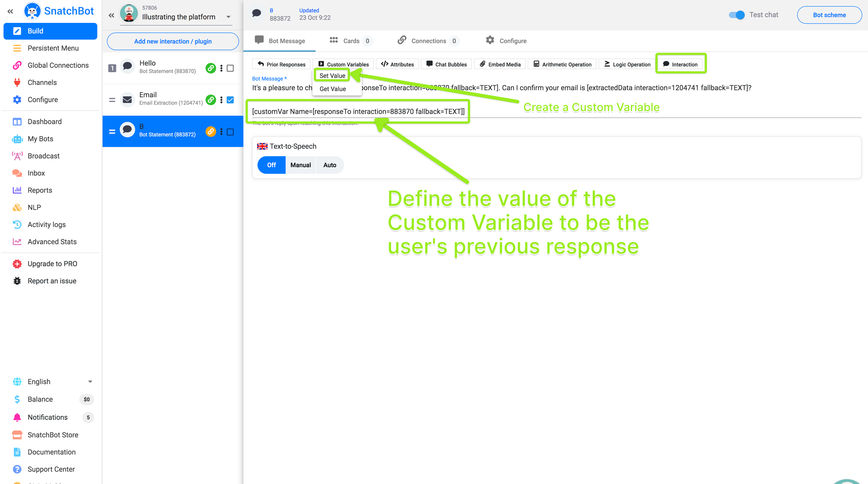The height and width of the screenshot is (484, 868).
Task: Click the green connection icon on Hello
Action: pyautogui.click(x=211, y=68)
